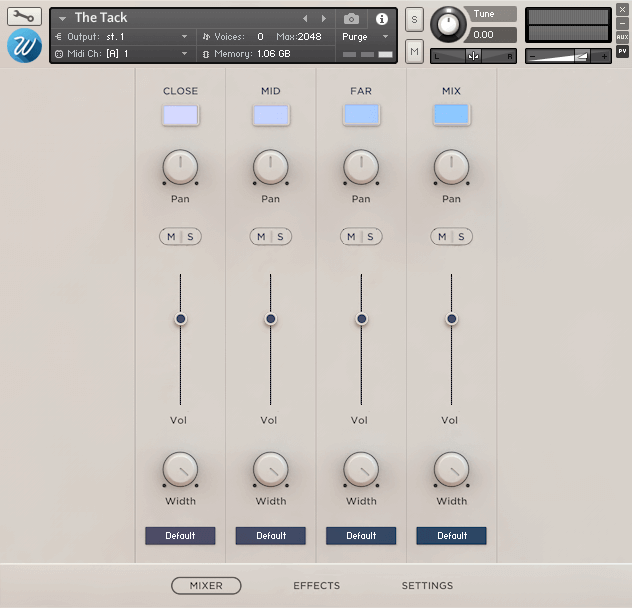Image resolution: width=632 pixels, height=608 pixels.
Task: Click the wrench edit-mode icon
Action: (24, 17)
